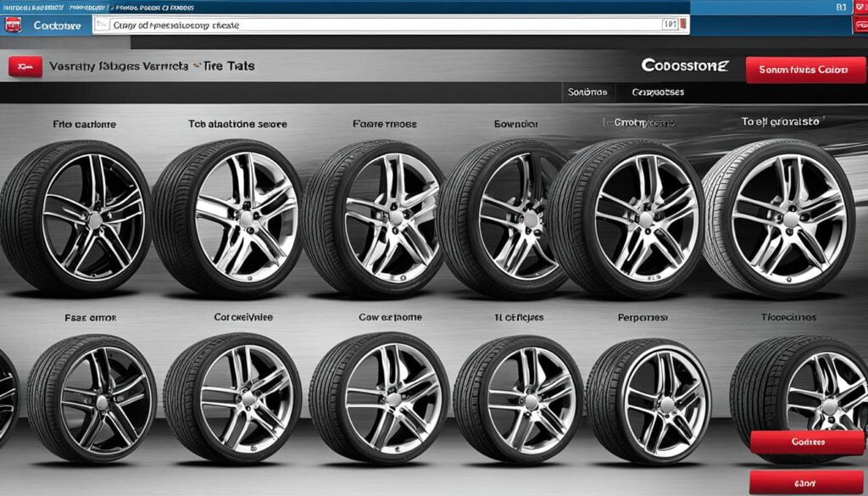Open the Sonbmas tab

pos(588,92)
